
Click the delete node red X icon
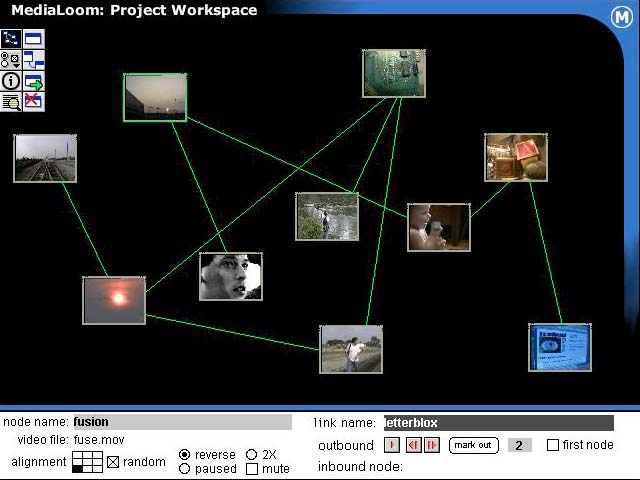point(34,102)
